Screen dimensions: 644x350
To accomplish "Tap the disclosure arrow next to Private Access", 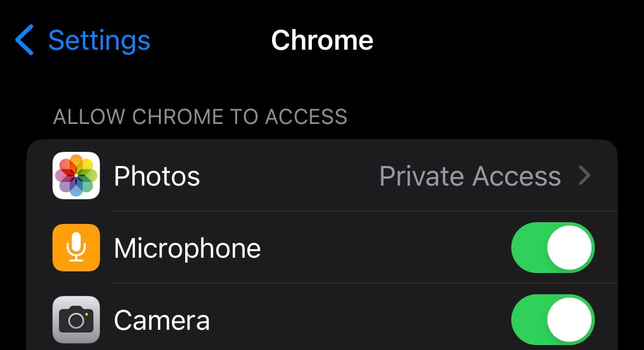I will [x=584, y=175].
